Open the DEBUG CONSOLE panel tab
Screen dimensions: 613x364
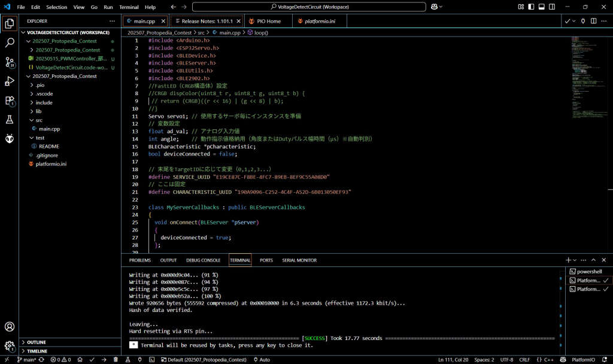[x=204, y=260]
